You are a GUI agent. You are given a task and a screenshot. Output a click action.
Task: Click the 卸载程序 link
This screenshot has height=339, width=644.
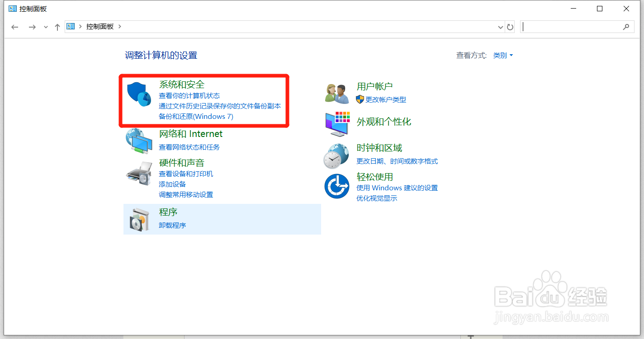(172, 225)
